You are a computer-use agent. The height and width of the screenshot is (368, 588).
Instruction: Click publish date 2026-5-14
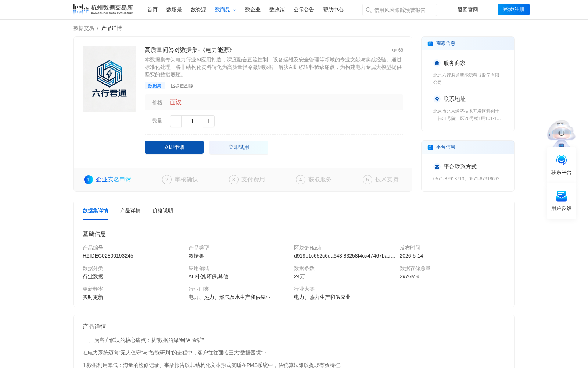coord(411,256)
